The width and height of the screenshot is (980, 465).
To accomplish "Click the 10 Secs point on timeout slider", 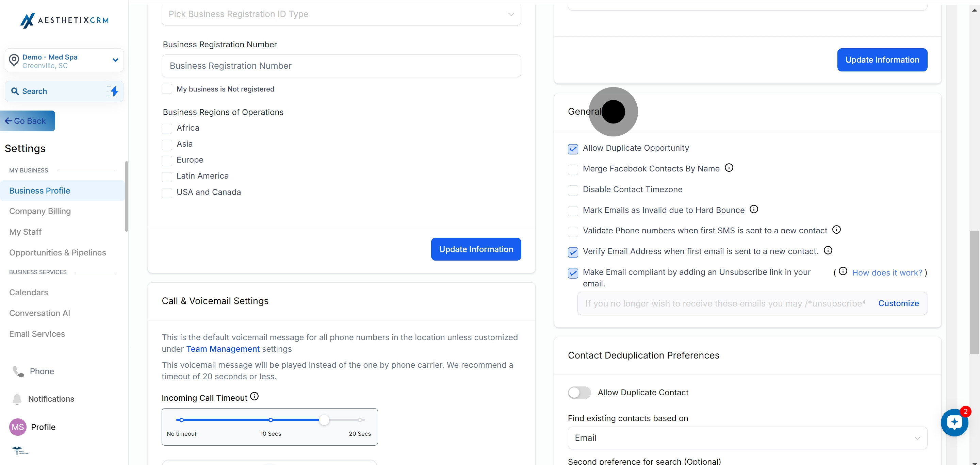I will click(x=271, y=420).
